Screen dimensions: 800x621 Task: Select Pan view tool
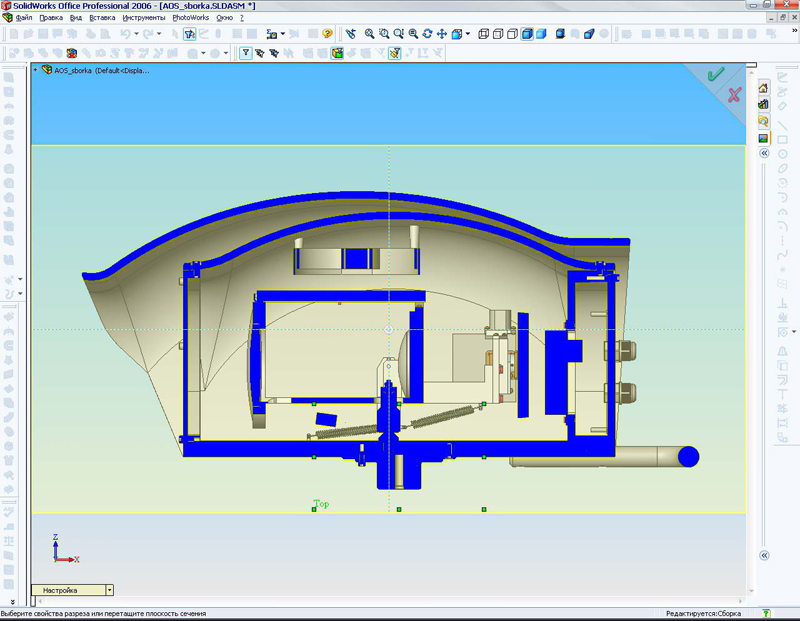[442, 34]
